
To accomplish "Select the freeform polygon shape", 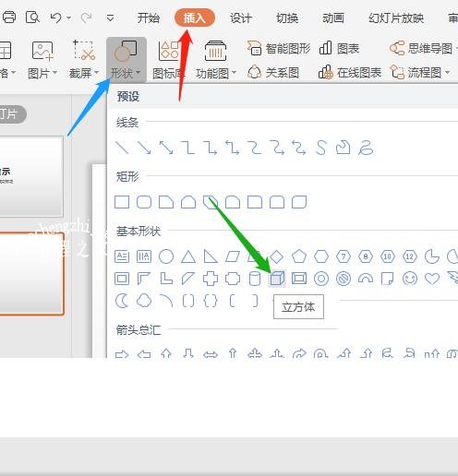I will tap(343, 148).
